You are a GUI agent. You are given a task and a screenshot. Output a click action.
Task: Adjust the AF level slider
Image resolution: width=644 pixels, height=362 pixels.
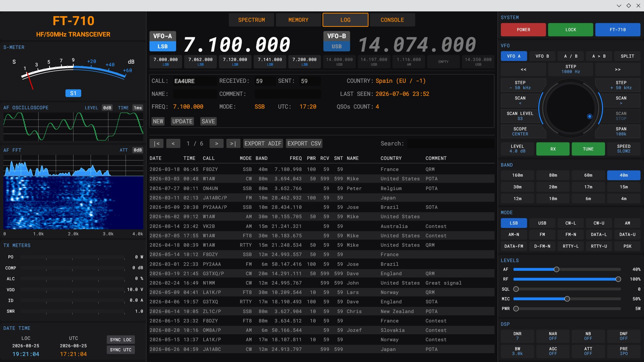(567, 269)
